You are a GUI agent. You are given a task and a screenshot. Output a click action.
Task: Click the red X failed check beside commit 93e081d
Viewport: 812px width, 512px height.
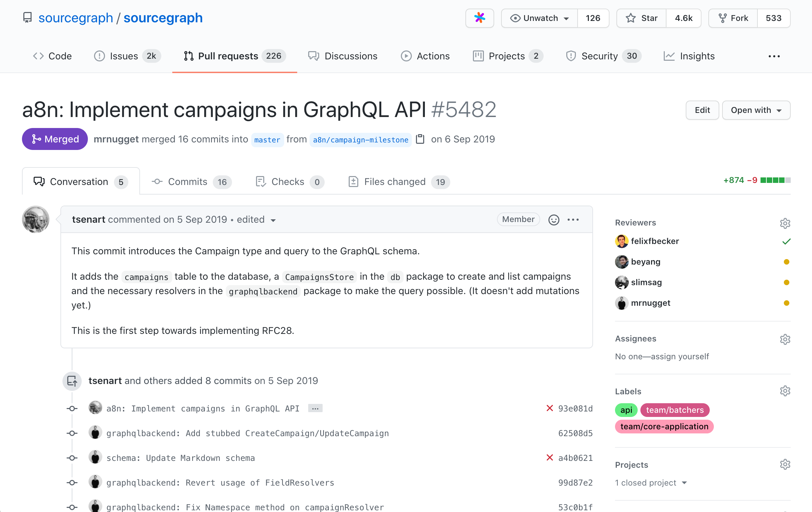pyautogui.click(x=550, y=408)
